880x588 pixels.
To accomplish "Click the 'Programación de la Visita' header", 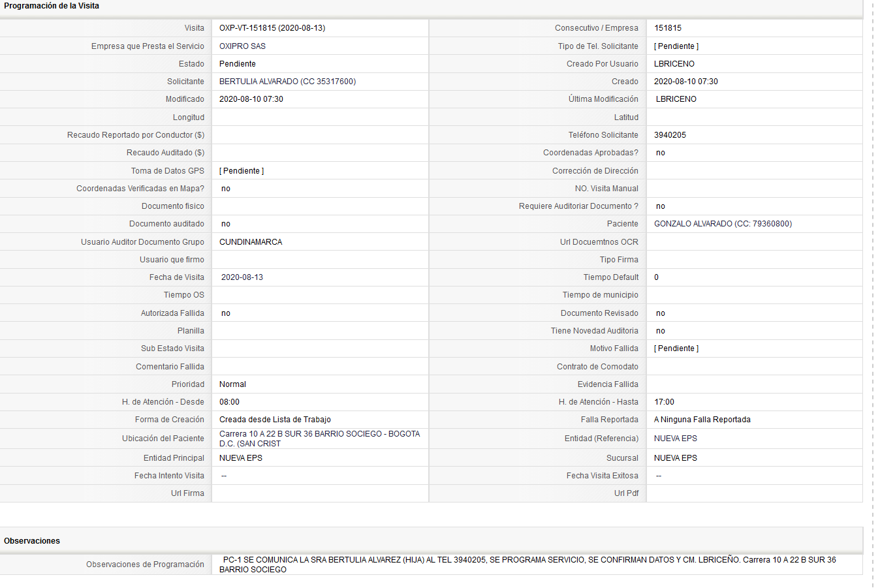I will point(52,6).
